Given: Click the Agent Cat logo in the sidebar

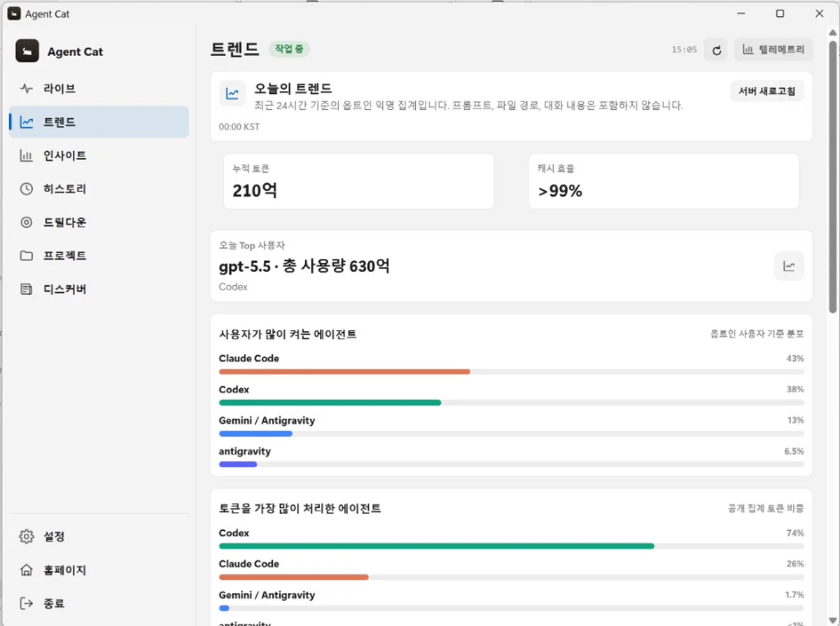Looking at the screenshot, I should pos(27,51).
